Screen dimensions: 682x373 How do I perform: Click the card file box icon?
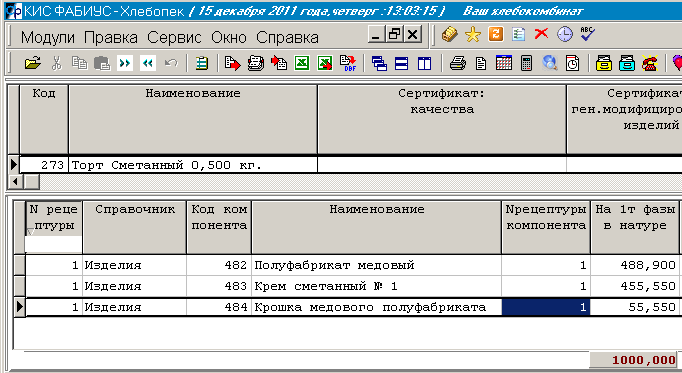450,34
